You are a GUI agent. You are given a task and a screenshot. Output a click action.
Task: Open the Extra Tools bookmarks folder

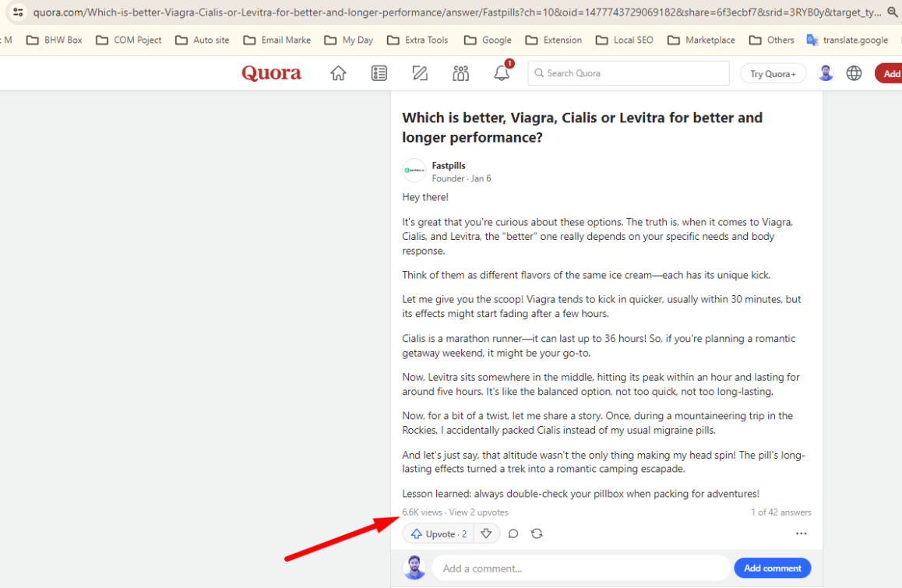tap(418, 40)
